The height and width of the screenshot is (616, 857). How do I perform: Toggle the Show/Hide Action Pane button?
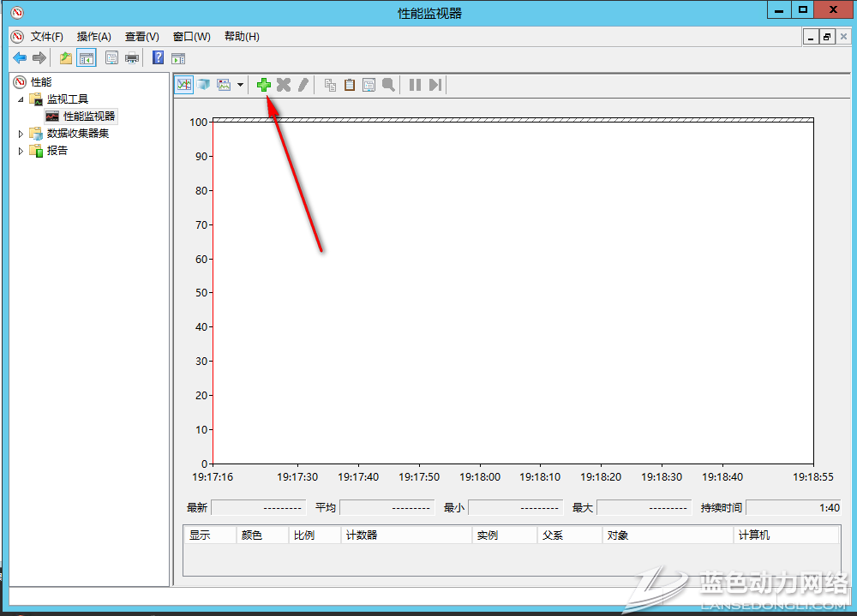point(178,58)
